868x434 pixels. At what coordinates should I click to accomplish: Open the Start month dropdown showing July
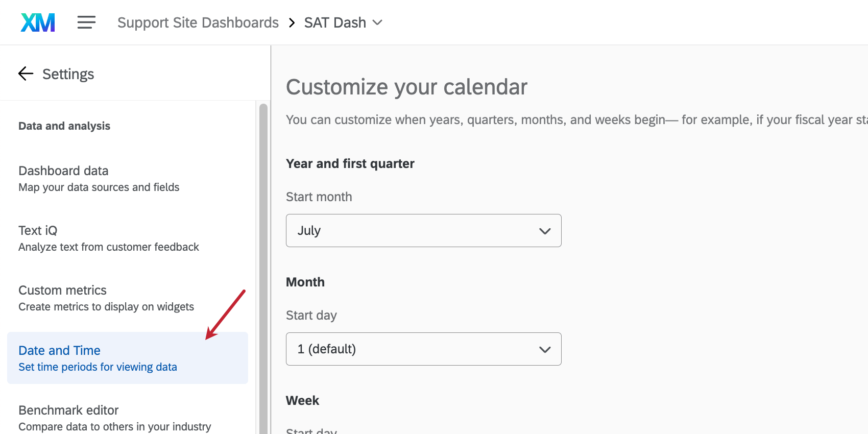pyautogui.click(x=423, y=230)
